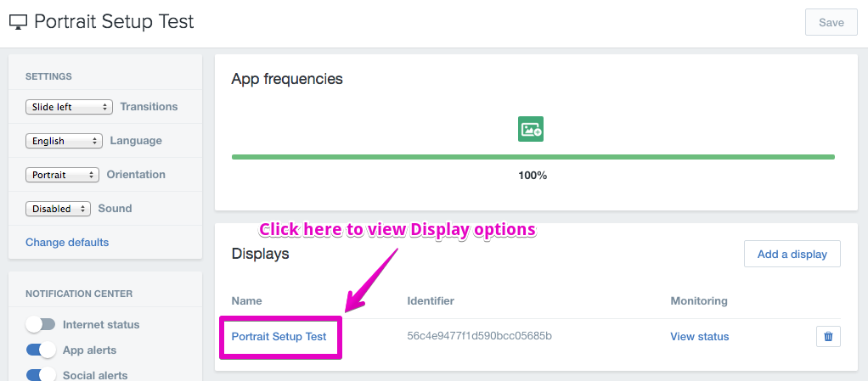Open the Slide left transitions dropdown
The image size is (868, 381).
[69, 107]
